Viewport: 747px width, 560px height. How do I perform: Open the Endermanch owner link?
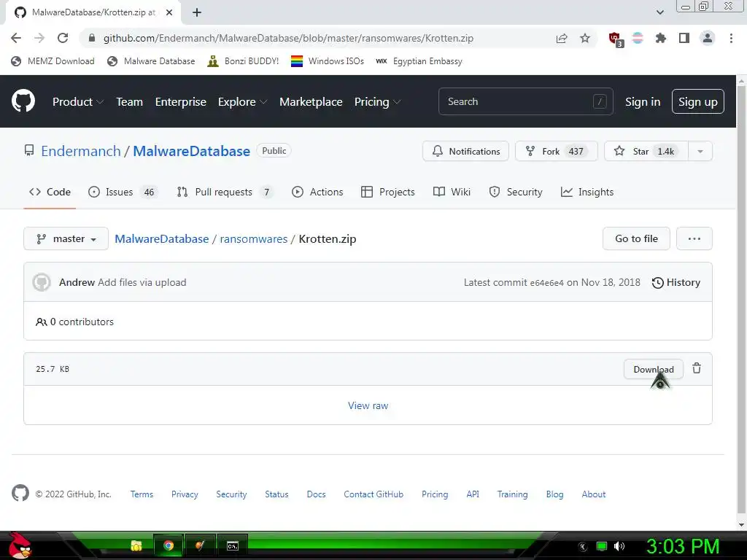[80, 151]
